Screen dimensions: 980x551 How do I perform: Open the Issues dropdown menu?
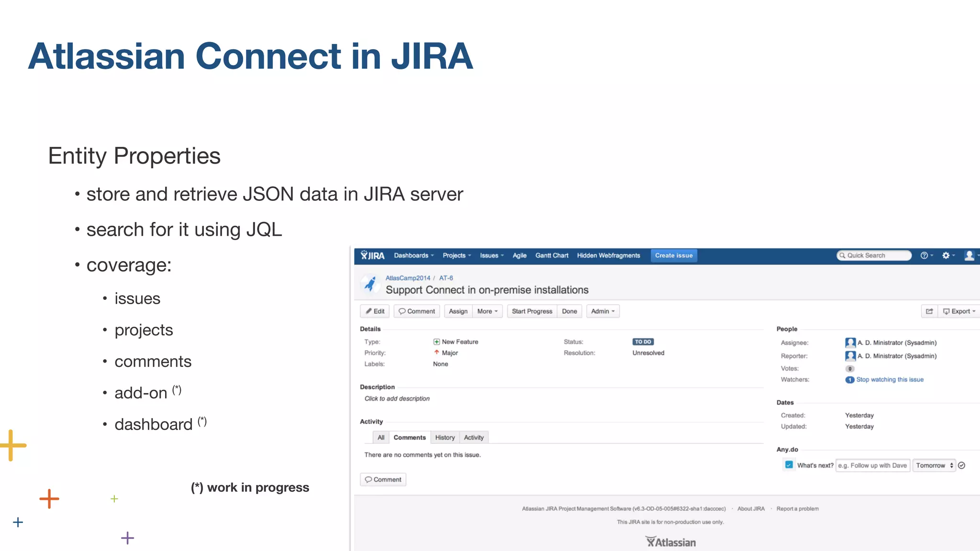492,255
